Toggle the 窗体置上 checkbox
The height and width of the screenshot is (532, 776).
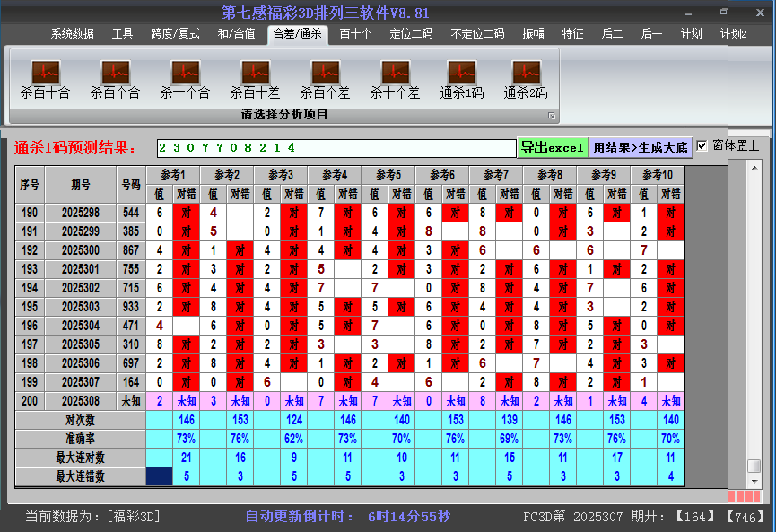[x=702, y=146]
